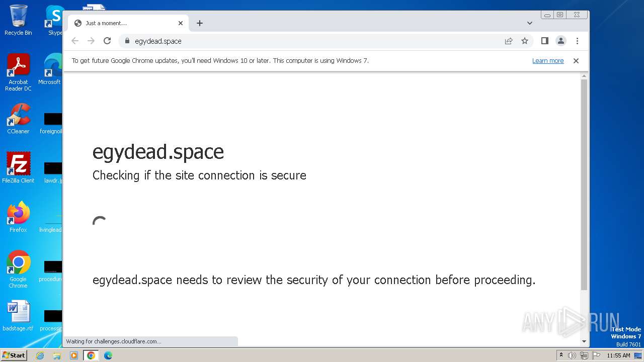The image size is (644, 362).
Task: Click 'Waiting for challenges.cloudflare.com' status text
Action: (x=114, y=341)
